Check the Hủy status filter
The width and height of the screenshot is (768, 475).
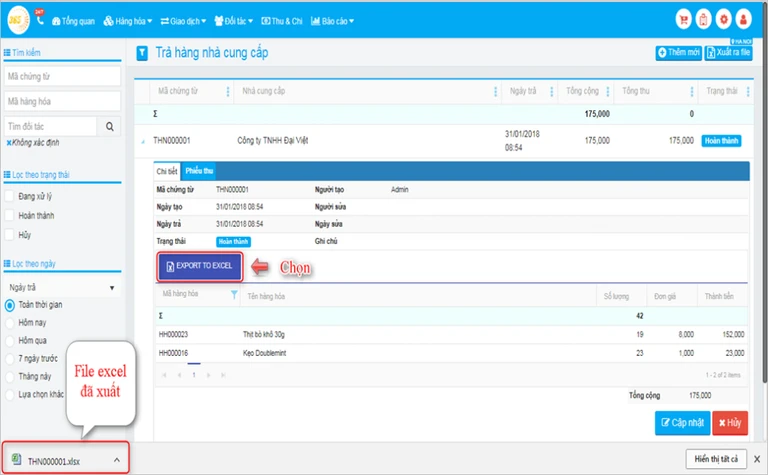click(x=9, y=235)
